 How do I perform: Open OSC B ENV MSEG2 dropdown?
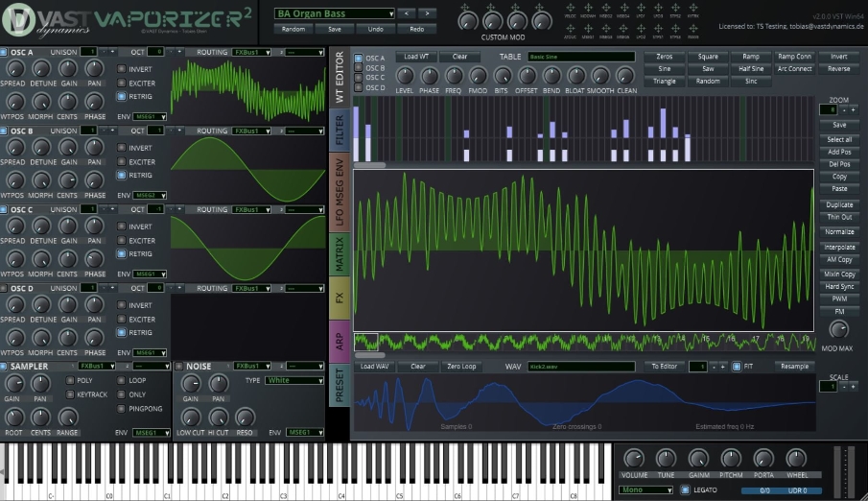point(150,195)
